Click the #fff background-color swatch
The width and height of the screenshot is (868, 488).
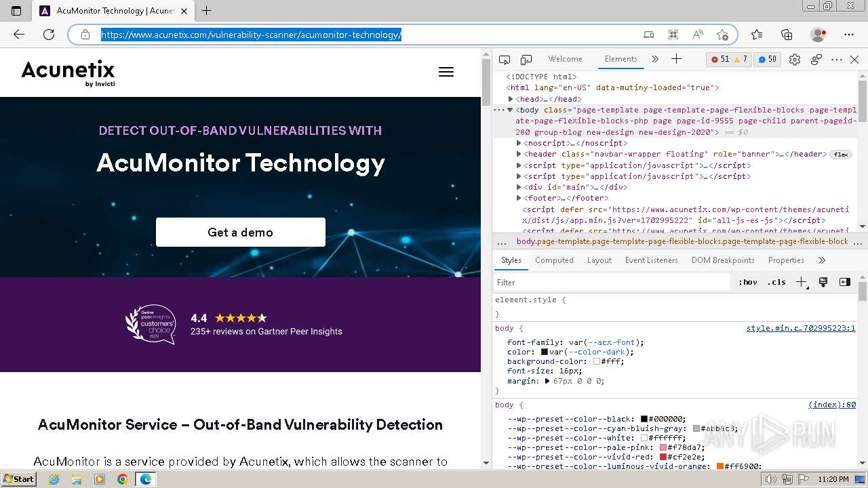click(597, 362)
